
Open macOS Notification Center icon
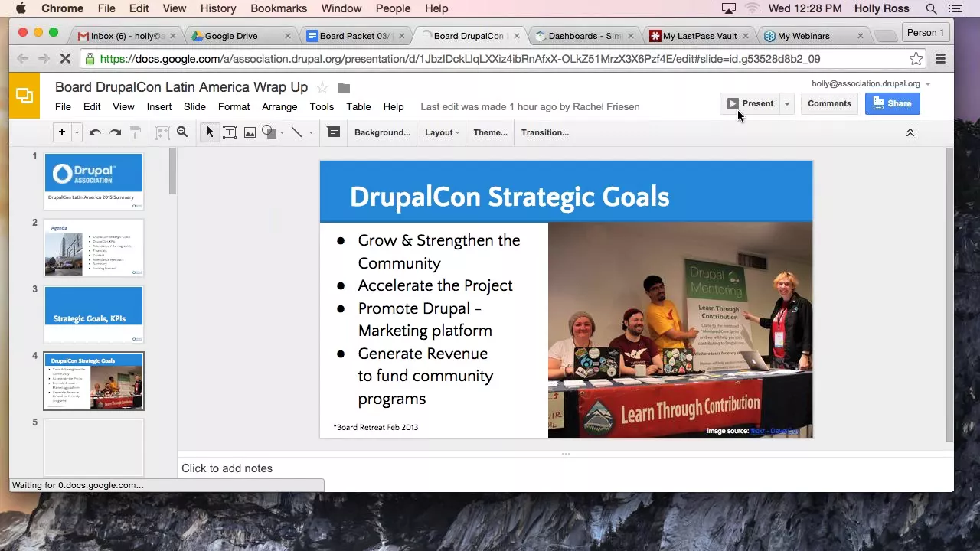click(x=955, y=8)
